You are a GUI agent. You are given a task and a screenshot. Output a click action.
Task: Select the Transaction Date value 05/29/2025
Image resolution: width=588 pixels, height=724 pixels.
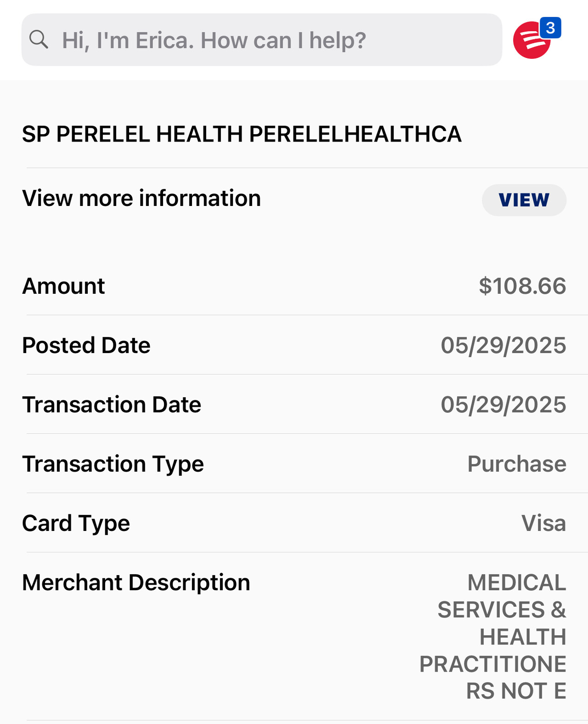(x=503, y=405)
